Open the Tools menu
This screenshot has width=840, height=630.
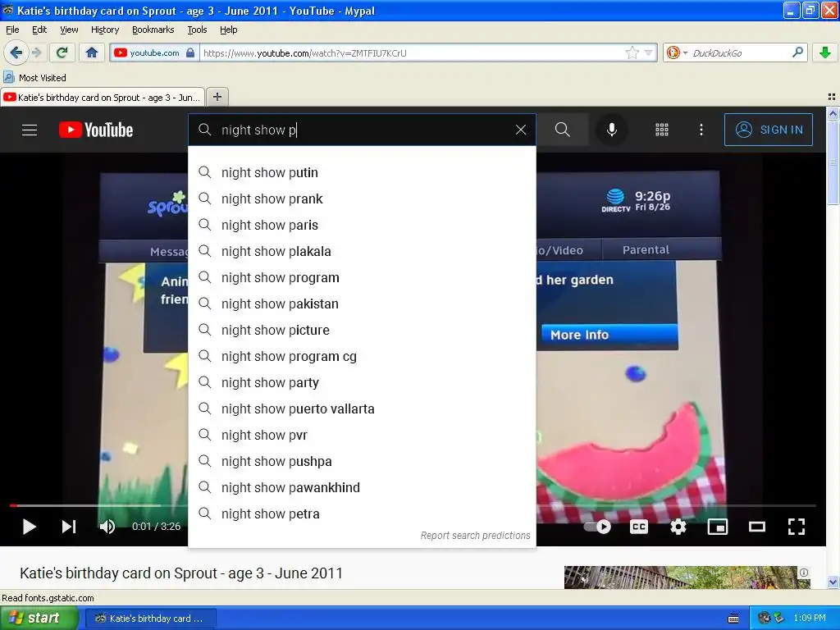click(x=197, y=30)
